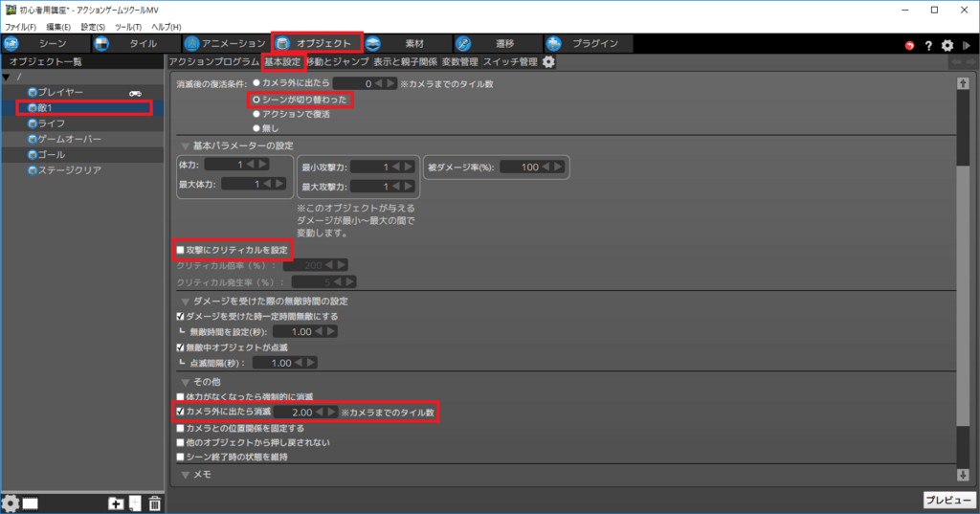This screenshot has height=514, width=980.
Task: Select 敵1 in object list
Action: click(82, 107)
